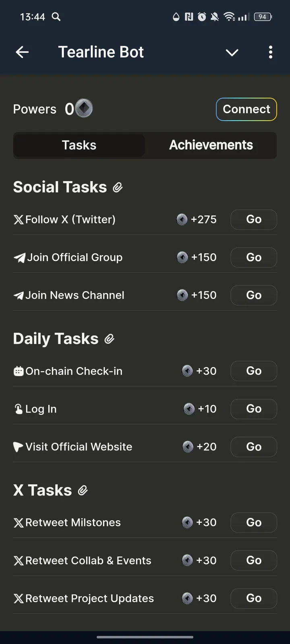Tap Go next to Retweet Milstones
The width and height of the screenshot is (290, 644).
point(254,522)
